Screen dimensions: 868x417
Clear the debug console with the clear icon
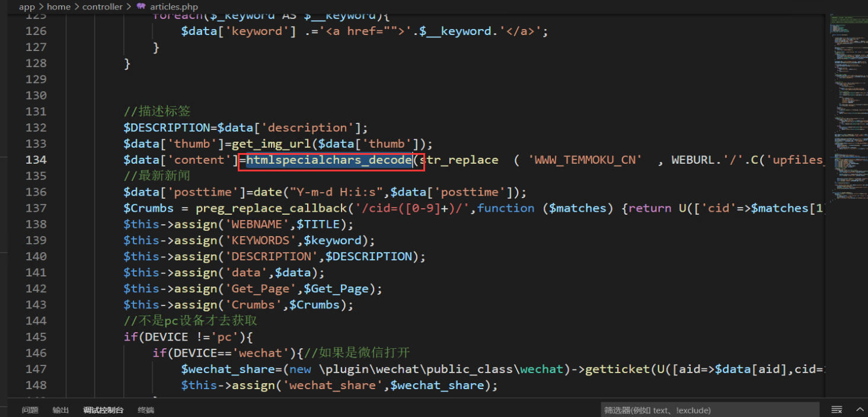click(837, 410)
